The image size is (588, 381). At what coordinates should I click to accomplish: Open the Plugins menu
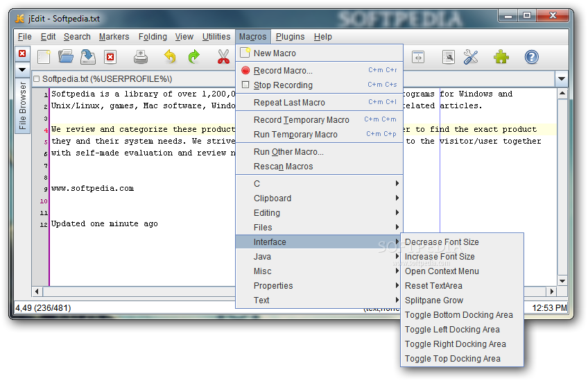click(291, 37)
